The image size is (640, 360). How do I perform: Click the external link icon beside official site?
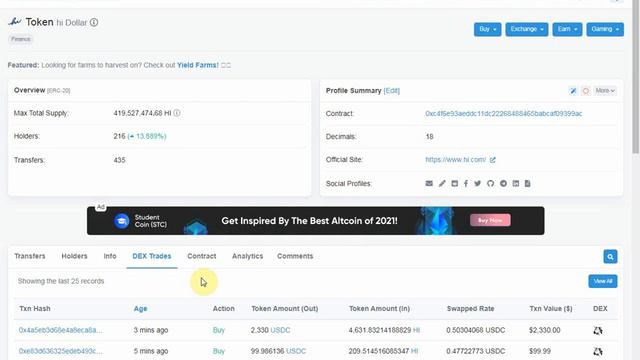pyautogui.click(x=493, y=160)
